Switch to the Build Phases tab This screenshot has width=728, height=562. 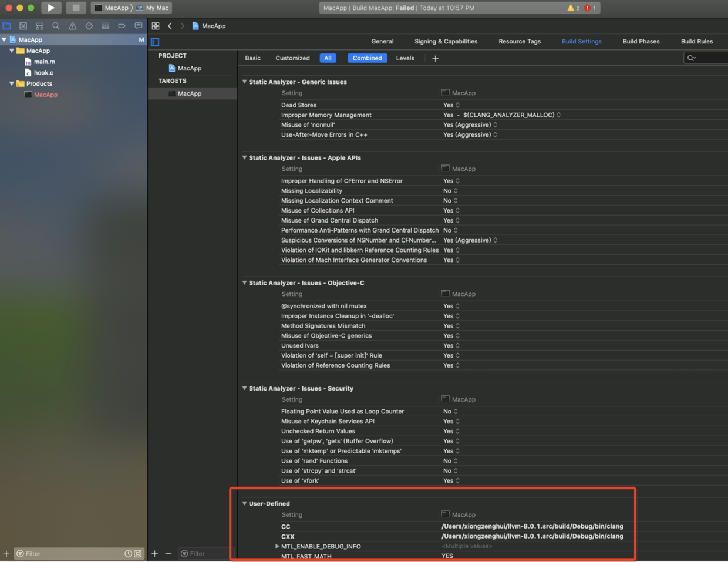coord(641,41)
